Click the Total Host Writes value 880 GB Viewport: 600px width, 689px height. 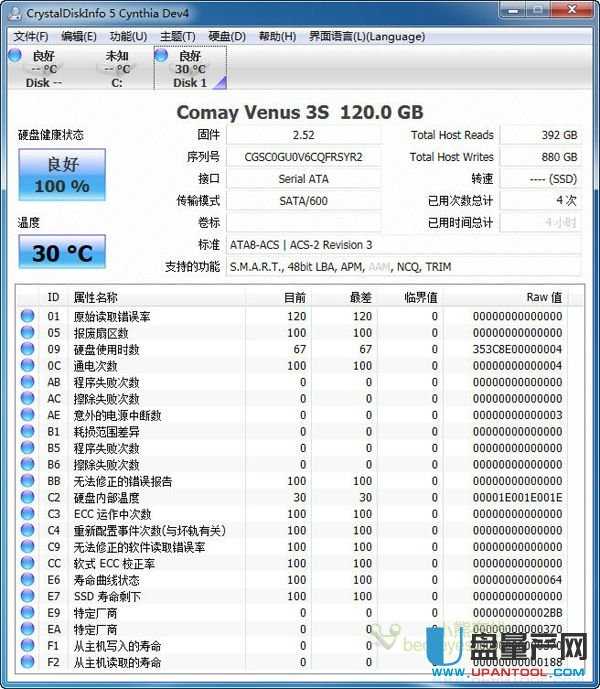click(x=541, y=157)
